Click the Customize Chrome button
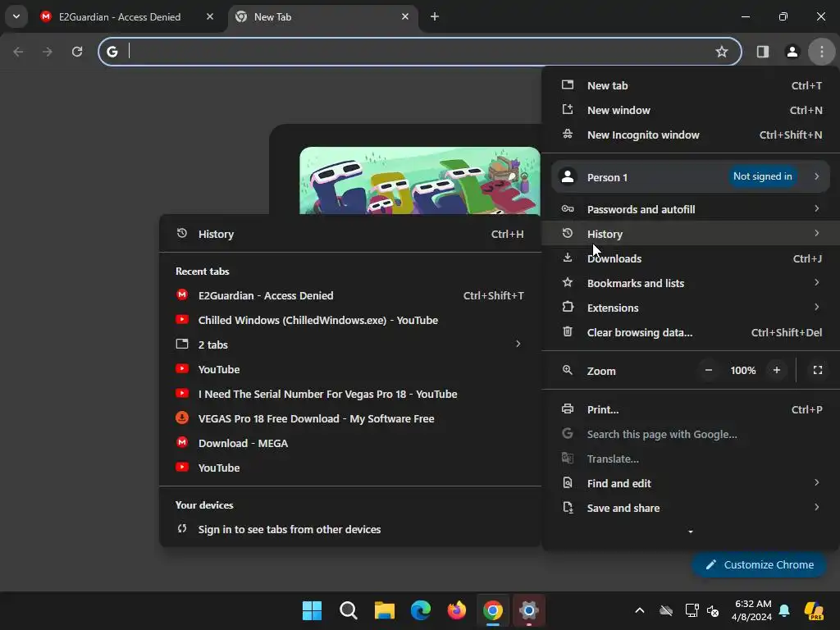Screen dimensions: 840x630 tap(759, 564)
